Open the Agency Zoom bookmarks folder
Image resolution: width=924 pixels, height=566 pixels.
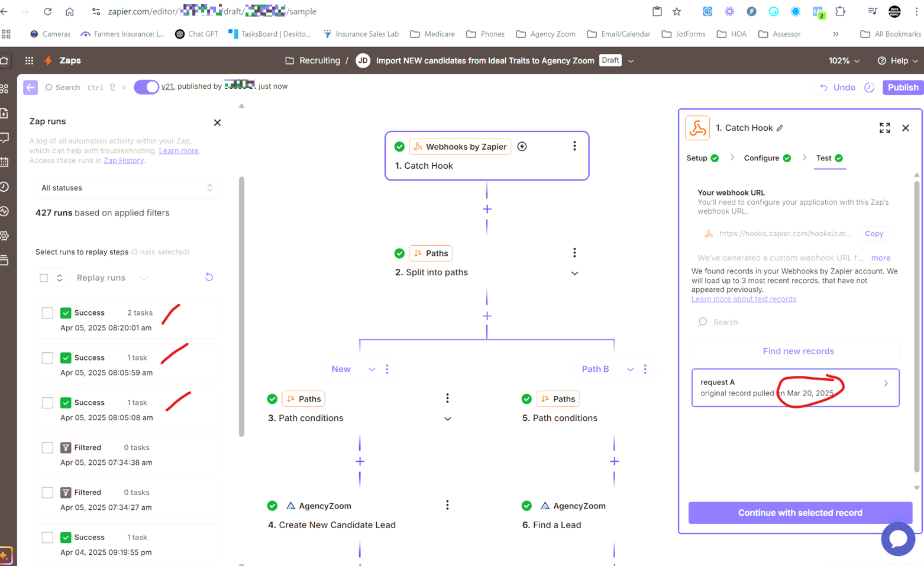click(x=545, y=34)
